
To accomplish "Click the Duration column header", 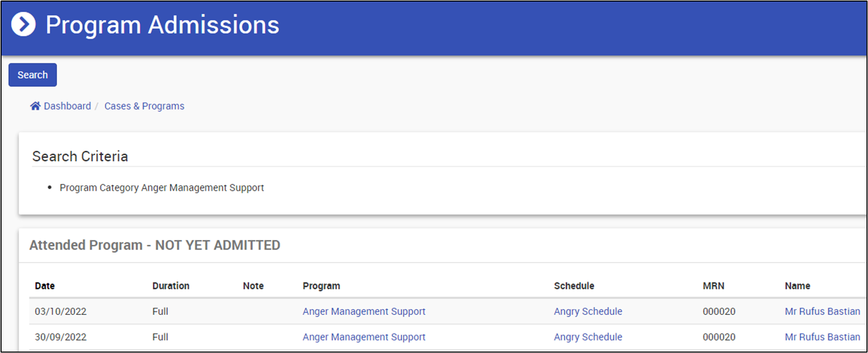I will (x=170, y=286).
